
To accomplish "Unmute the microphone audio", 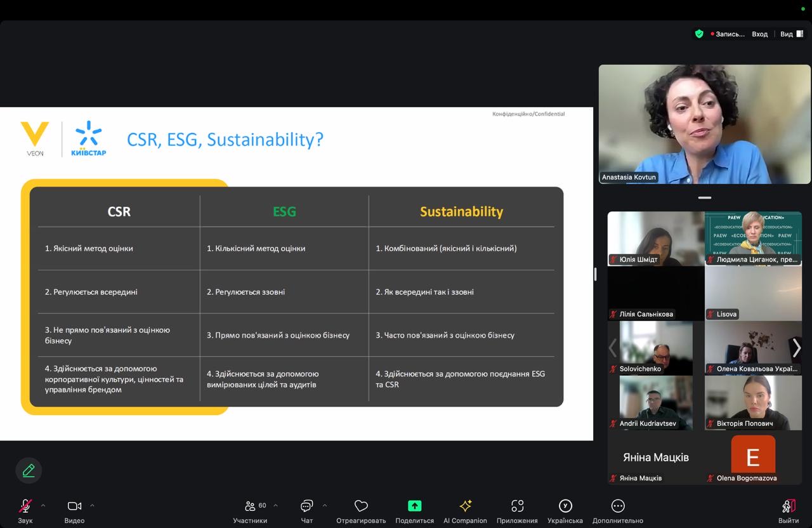I will pyautogui.click(x=25, y=506).
